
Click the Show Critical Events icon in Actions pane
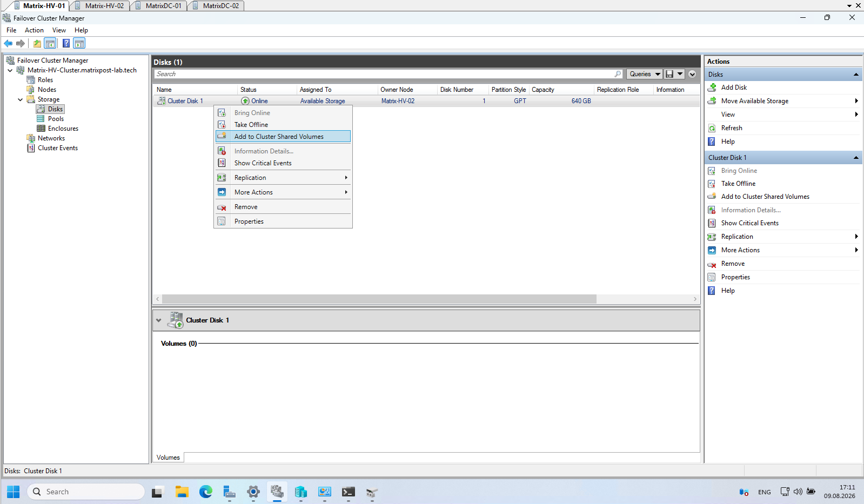pyautogui.click(x=712, y=223)
